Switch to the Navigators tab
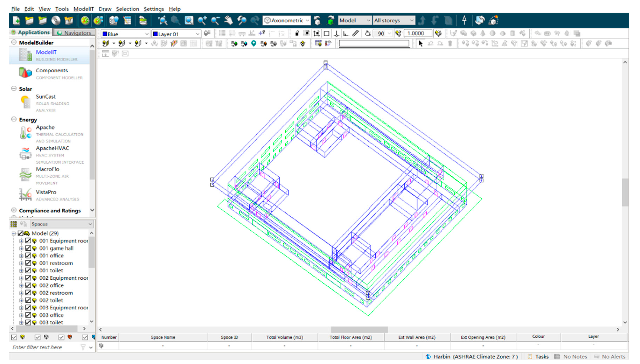 pos(74,33)
